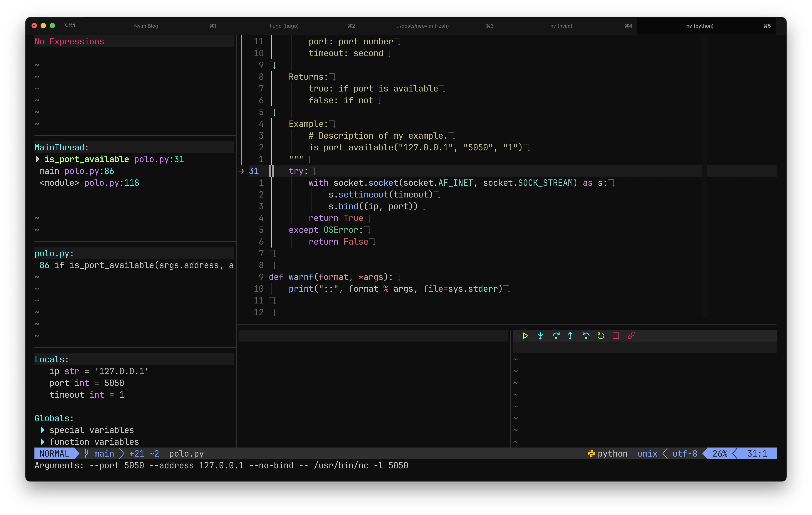Viewport: 812px width, 515px height.
Task: Click the git branch icon in statusline
Action: point(86,454)
